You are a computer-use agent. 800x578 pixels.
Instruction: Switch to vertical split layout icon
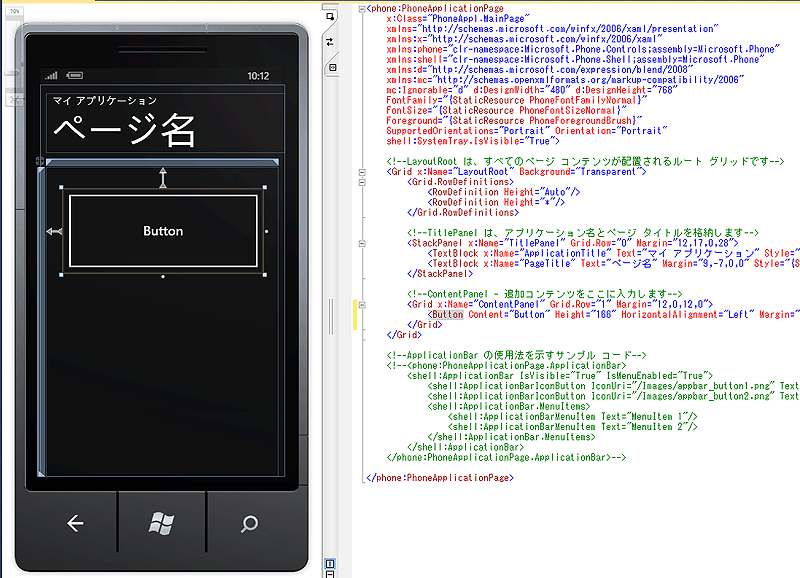pyautogui.click(x=330, y=563)
